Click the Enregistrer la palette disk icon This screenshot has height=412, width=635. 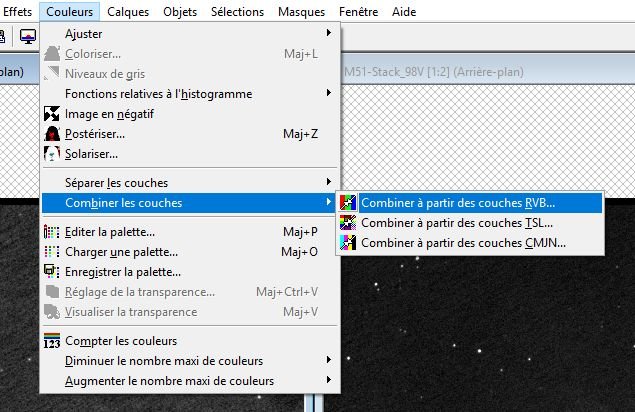coord(52,271)
